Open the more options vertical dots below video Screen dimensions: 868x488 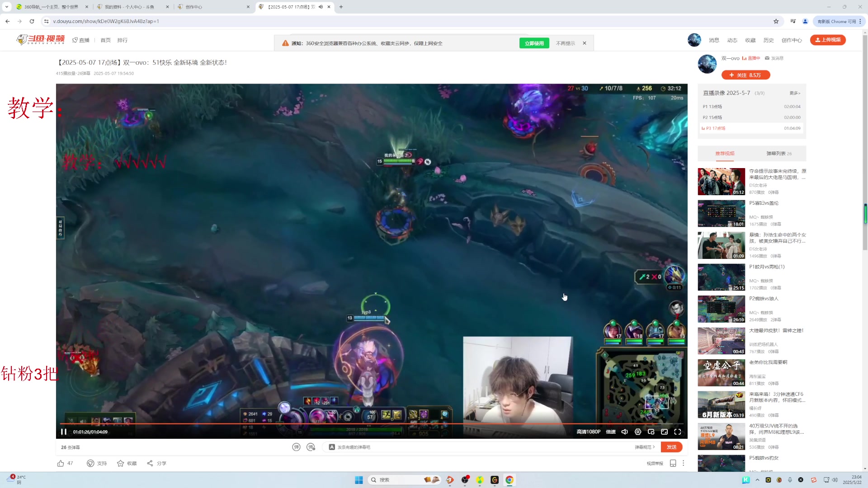coord(683,463)
